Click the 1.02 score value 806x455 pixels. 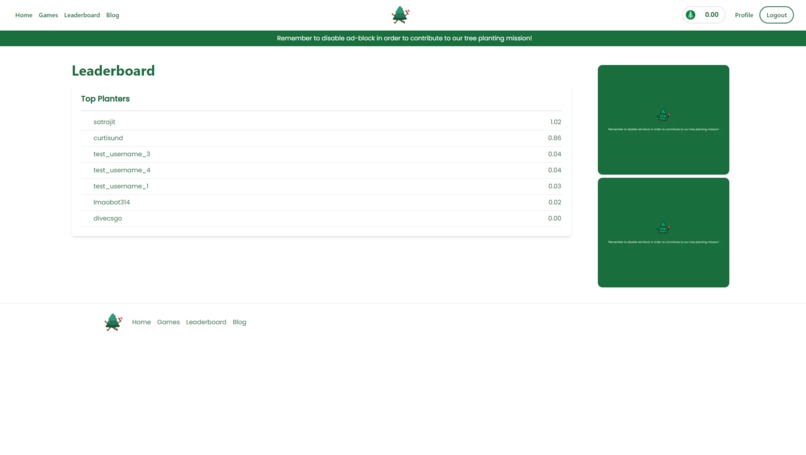pos(556,122)
